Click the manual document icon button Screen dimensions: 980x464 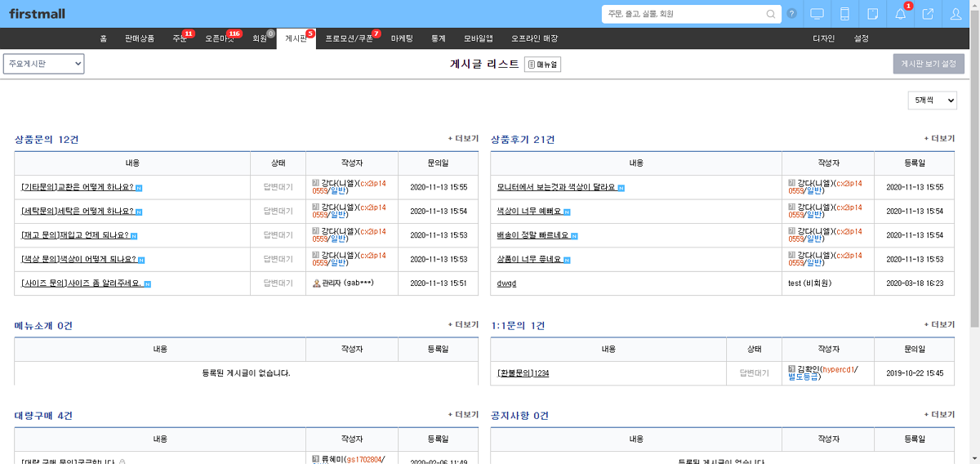pos(542,65)
